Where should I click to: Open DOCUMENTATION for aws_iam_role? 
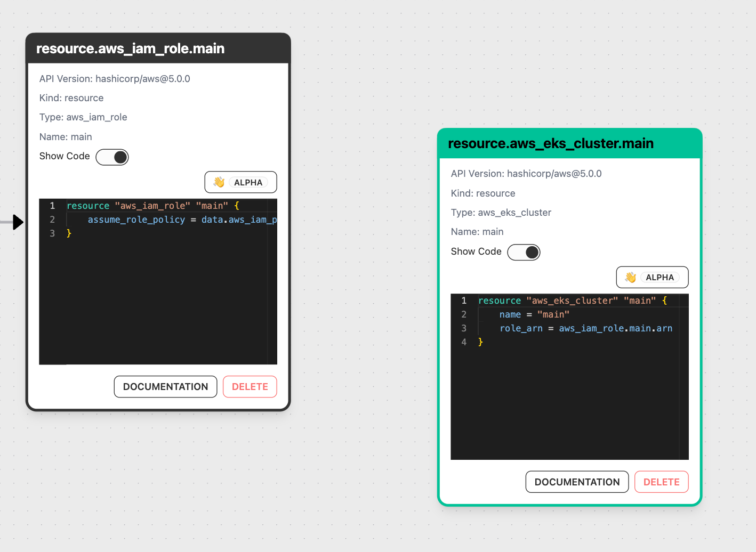[165, 387]
